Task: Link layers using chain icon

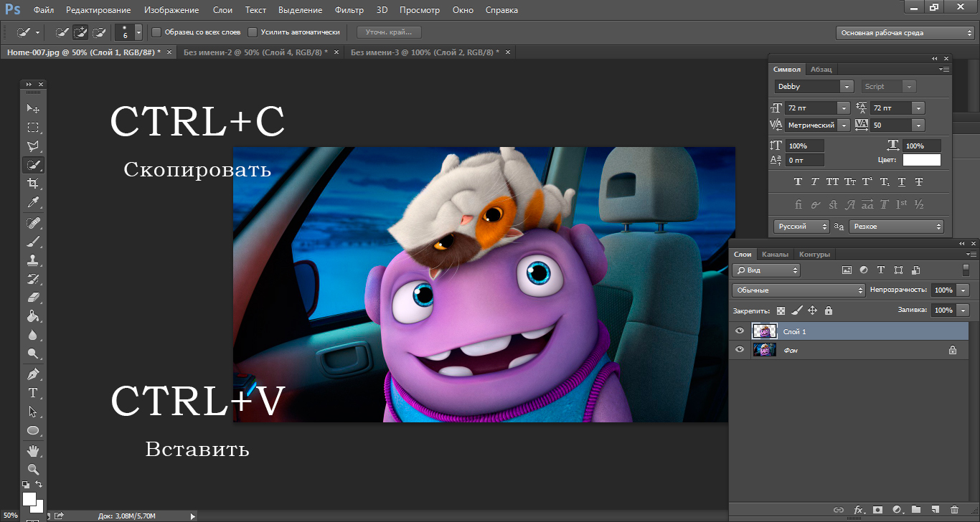Action: 839,510
